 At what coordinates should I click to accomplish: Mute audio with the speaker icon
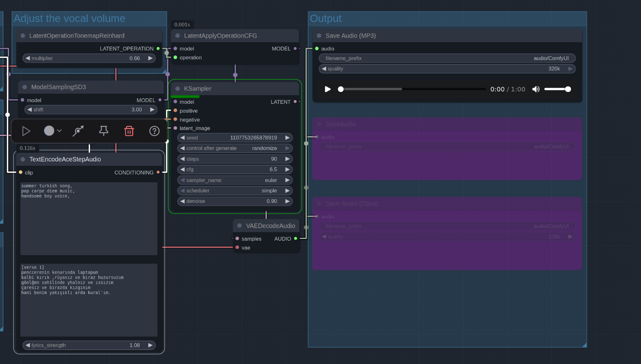pos(536,89)
